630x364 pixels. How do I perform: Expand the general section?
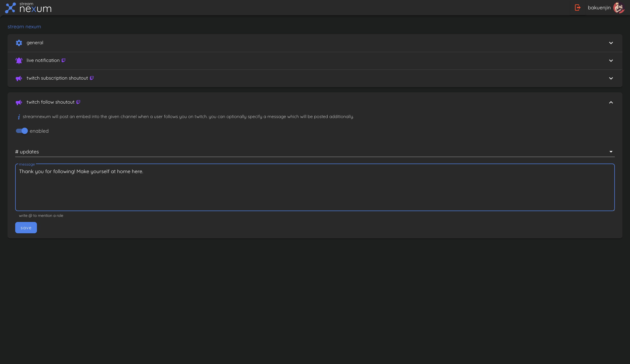pyautogui.click(x=611, y=43)
